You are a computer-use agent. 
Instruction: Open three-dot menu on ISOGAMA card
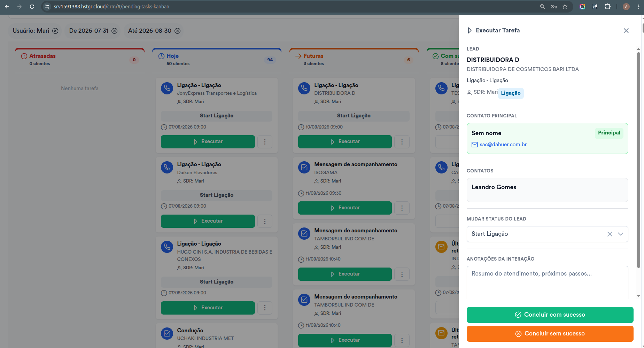402,208
